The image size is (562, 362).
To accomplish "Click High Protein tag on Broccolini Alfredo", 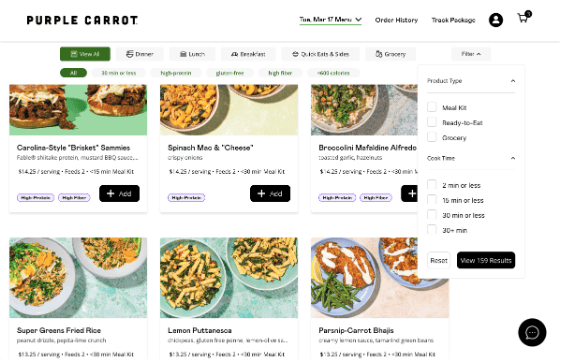I will [x=337, y=197].
